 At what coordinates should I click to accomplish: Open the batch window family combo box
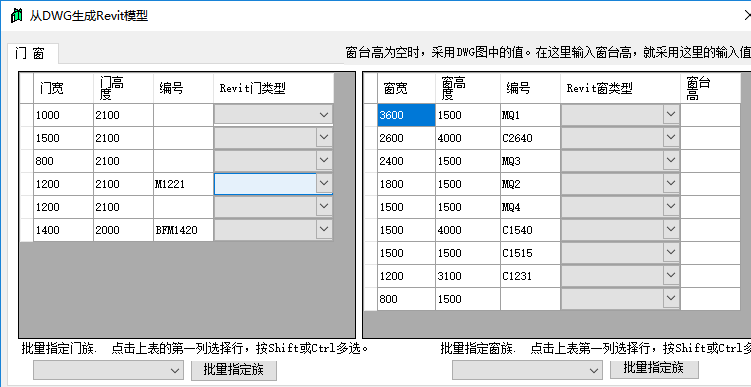(x=527, y=370)
